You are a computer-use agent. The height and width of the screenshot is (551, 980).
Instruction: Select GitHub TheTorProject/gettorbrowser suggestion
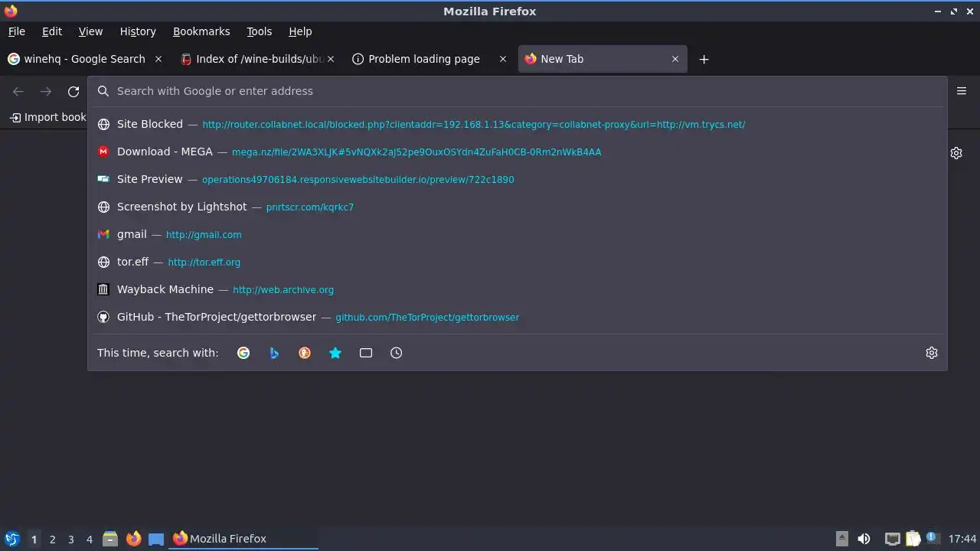pyautogui.click(x=518, y=317)
